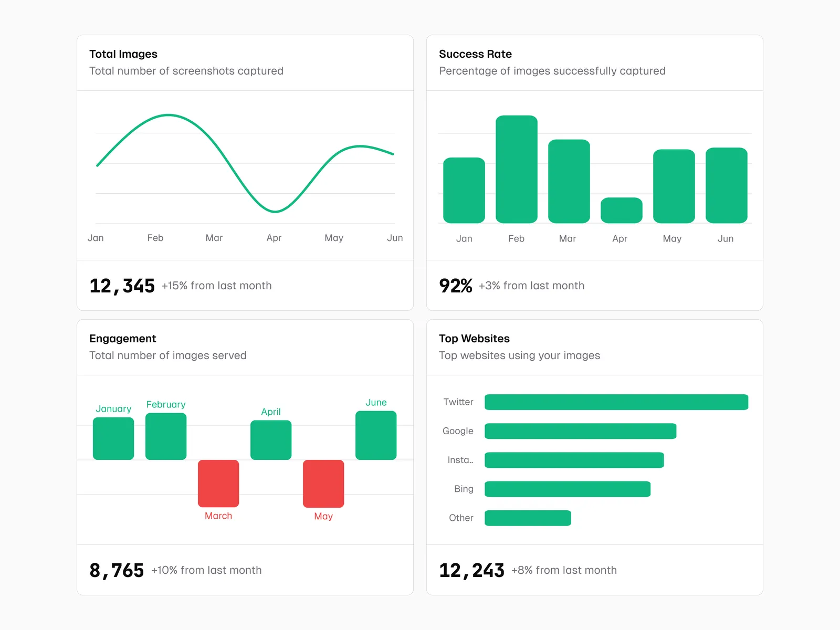Screen dimensions: 840x630
Task: Click the green June bar in Engagement
Action: [376, 435]
